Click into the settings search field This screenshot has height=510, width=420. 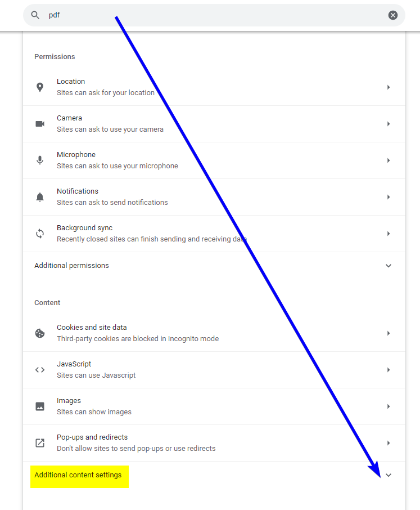click(x=214, y=15)
